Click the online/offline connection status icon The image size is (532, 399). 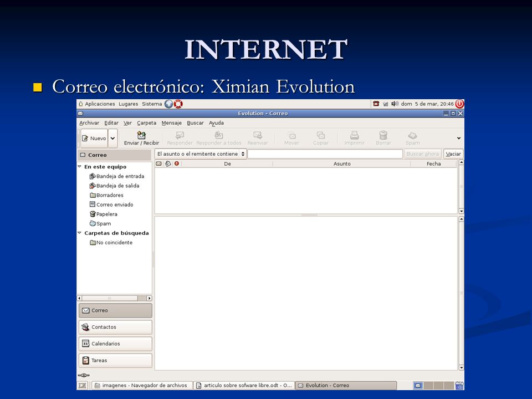(84, 375)
